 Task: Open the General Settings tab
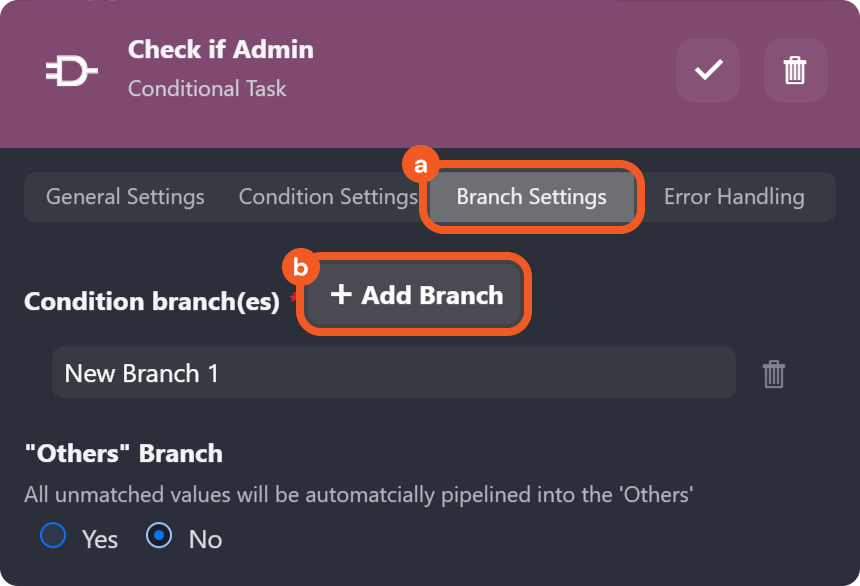125,197
